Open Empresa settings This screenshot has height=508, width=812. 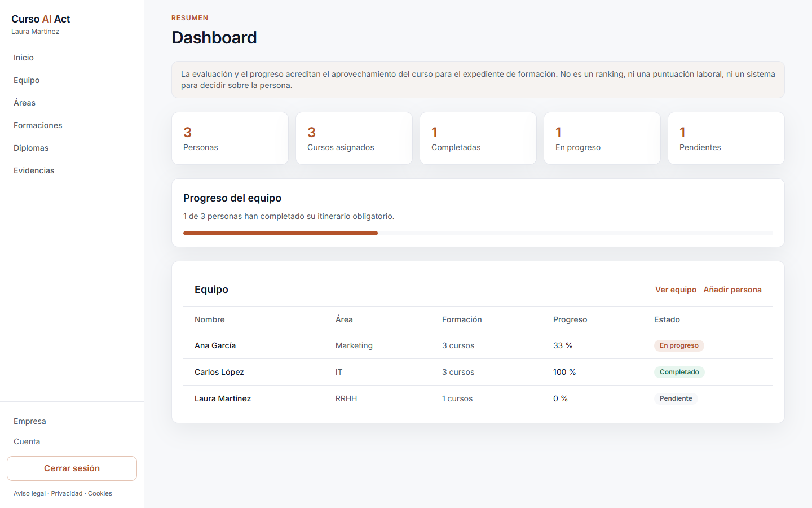point(30,421)
